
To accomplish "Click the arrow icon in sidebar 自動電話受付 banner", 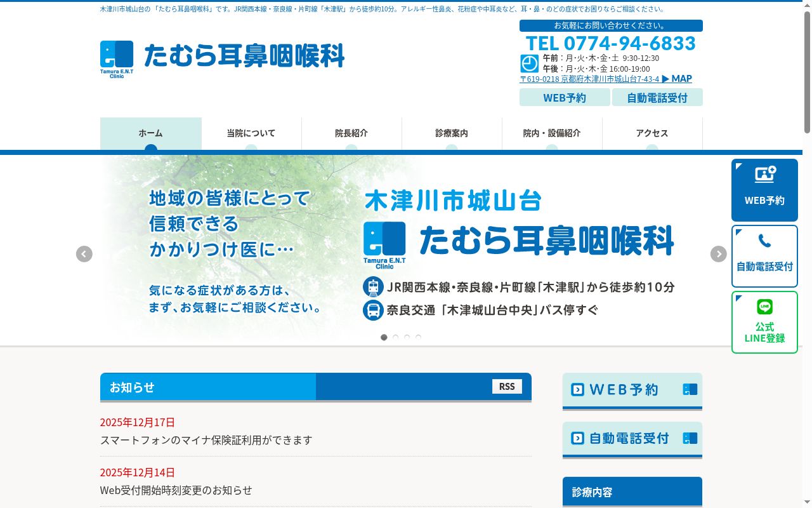I will (x=577, y=438).
